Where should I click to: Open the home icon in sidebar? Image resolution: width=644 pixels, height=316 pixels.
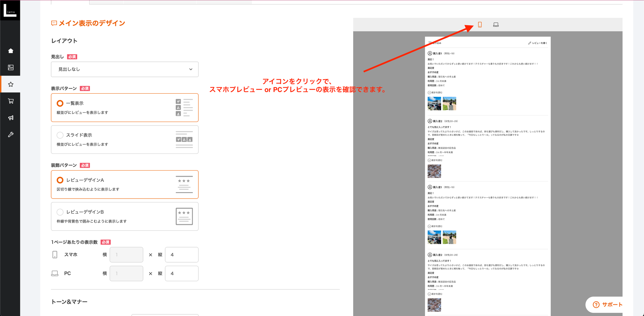11,51
